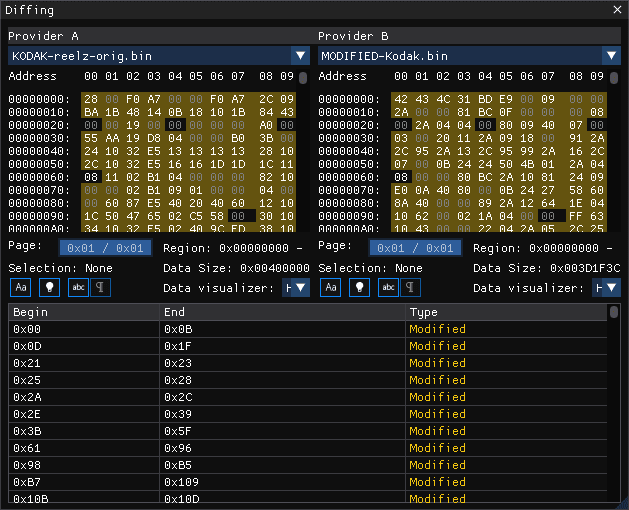Toggle lightbulb highlight icon in Provider A
This screenshot has width=629, height=510.
[x=49, y=287]
